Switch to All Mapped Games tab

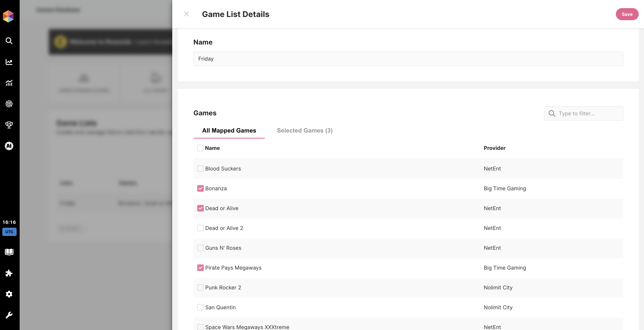[x=229, y=130]
